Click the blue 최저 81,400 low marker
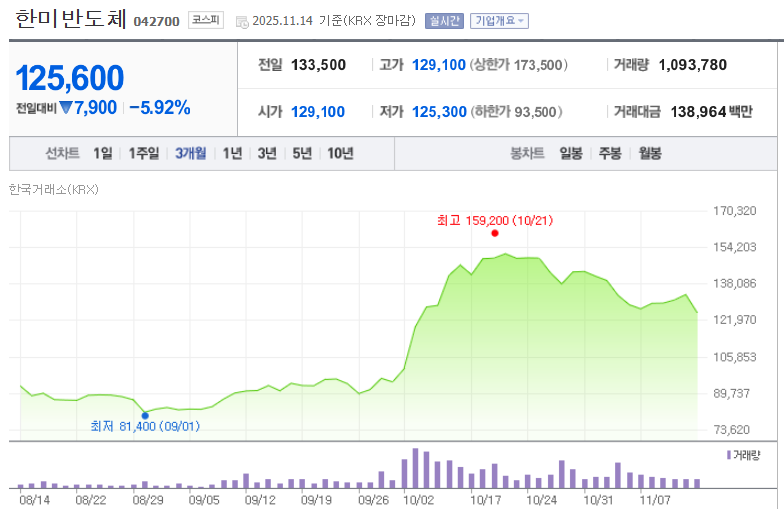The height and width of the screenshot is (509, 784). (145, 415)
